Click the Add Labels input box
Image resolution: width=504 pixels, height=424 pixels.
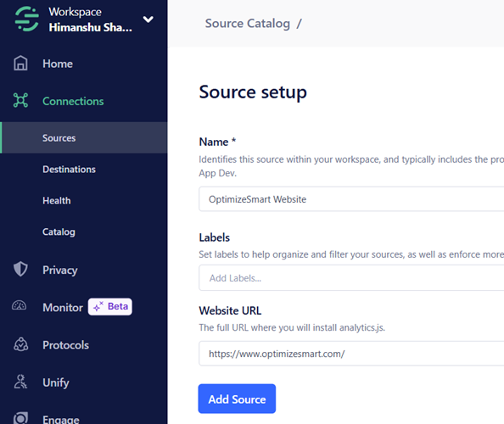pyautogui.click(x=351, y=278)
